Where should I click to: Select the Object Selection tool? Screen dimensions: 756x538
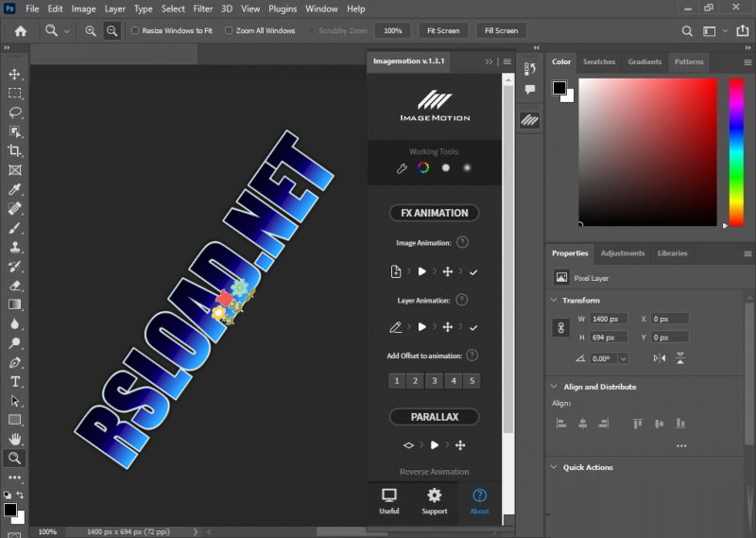tap(14, 131)
